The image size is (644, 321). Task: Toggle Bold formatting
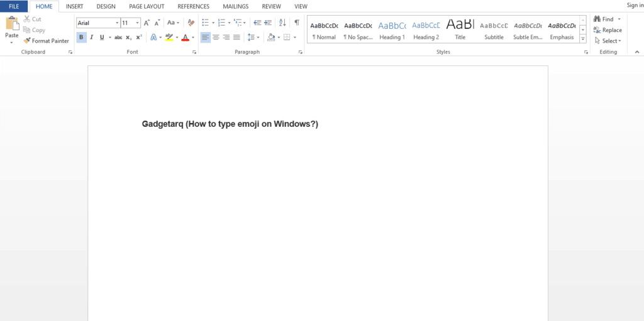click(x=81, y=37)
